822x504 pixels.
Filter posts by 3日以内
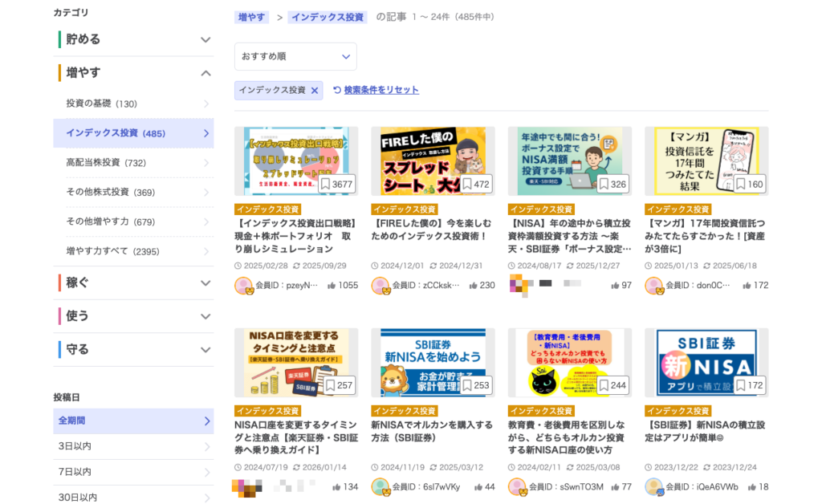pos(134,446)
